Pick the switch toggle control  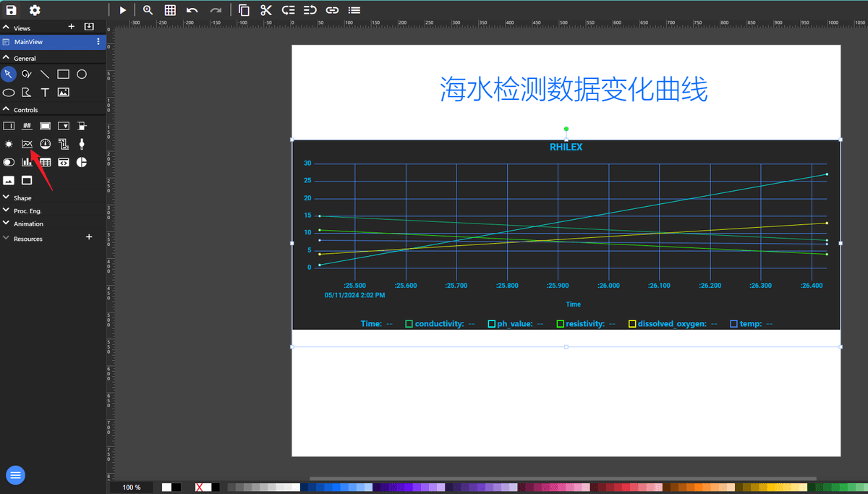(x=9, y=162)
